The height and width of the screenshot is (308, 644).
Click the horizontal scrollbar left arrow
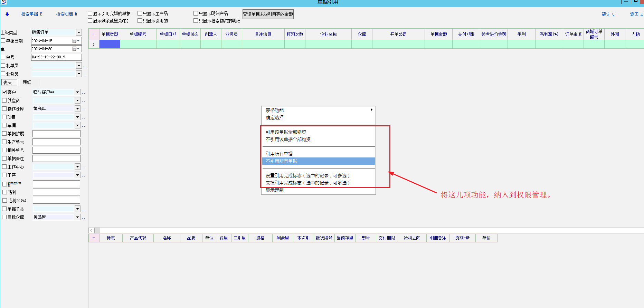tap(92, 230)
